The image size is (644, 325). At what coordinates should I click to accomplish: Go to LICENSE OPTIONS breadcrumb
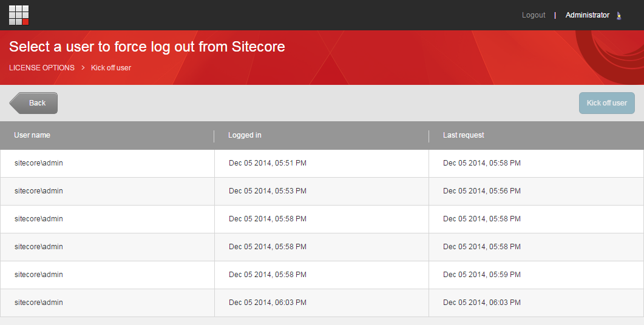click(42, 68)
